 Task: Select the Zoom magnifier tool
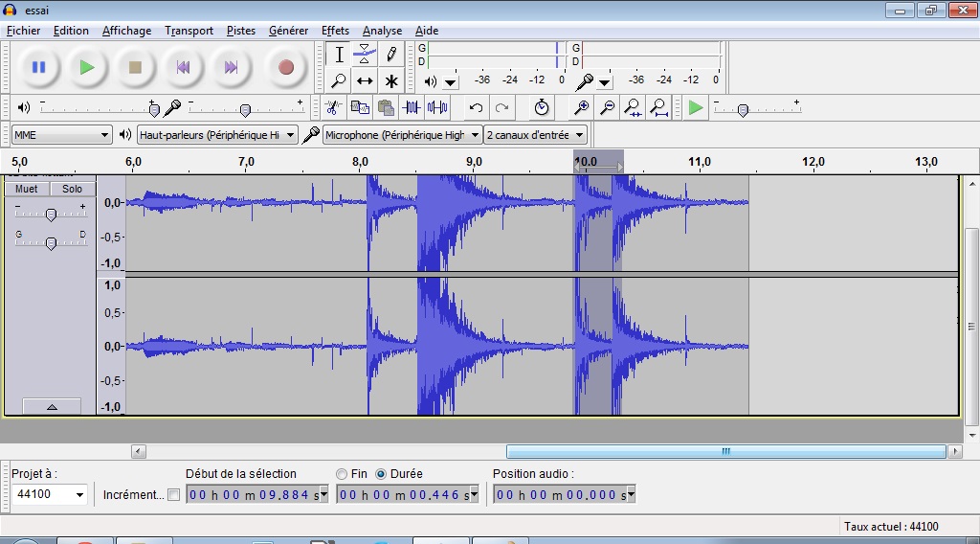[339, 80]
